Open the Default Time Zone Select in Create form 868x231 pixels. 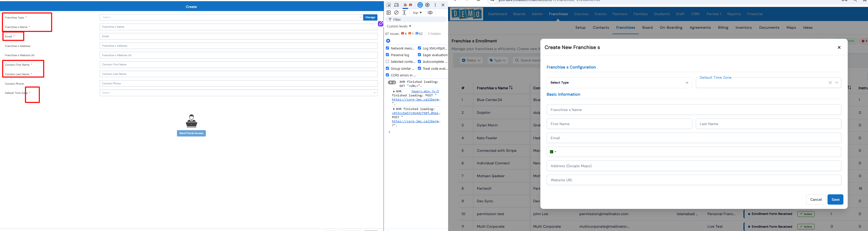point(239,93)
